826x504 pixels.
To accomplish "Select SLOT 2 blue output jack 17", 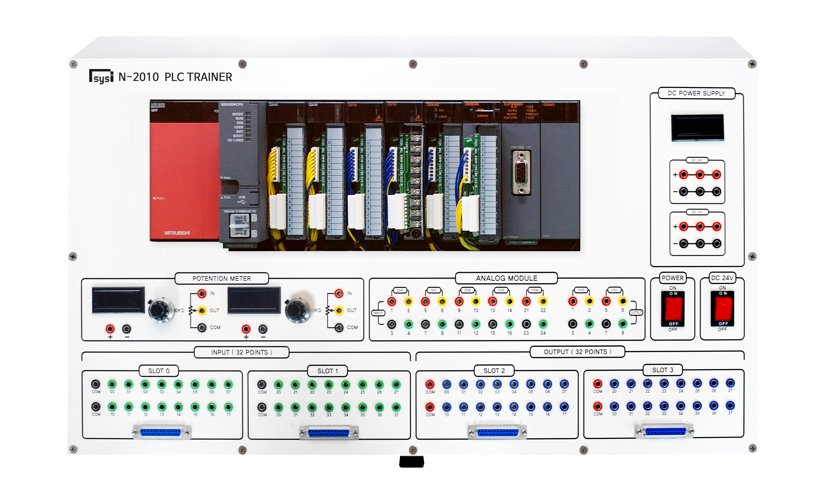I will click(x=564, y=407).
